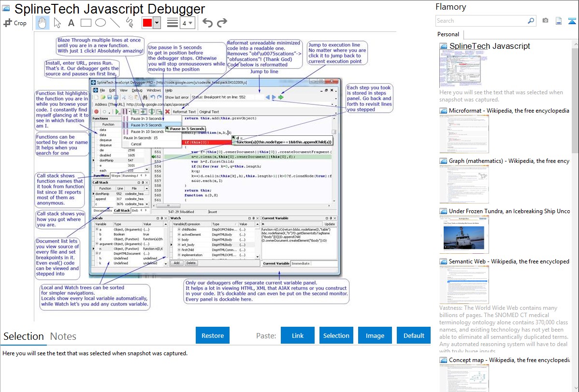Click Reformat Text in debugger snapshot

coord(184,112)
